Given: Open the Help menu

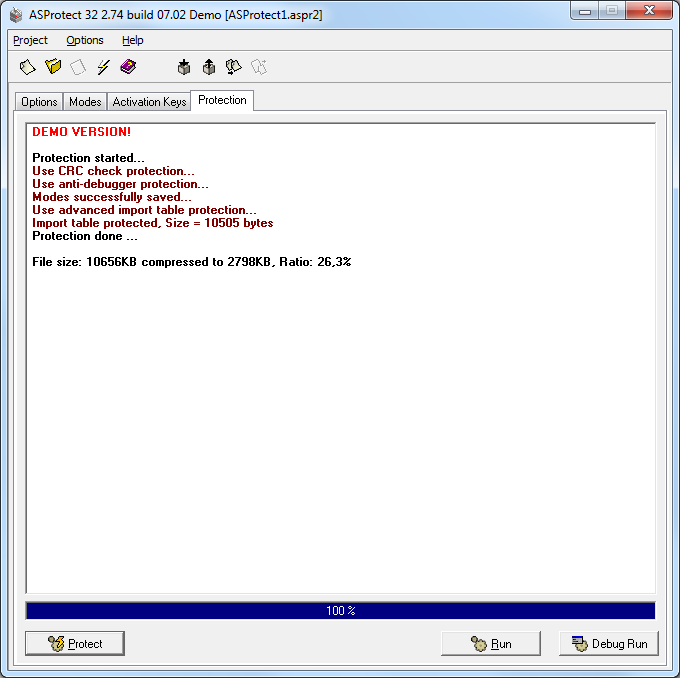Looking at the screenshot, I should coord(133,40).
